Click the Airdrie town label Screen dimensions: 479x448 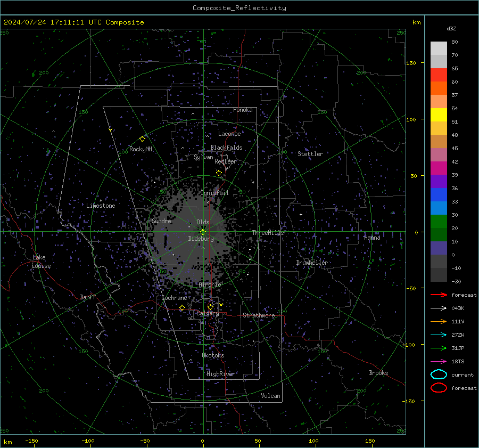[x=210, y=284]
